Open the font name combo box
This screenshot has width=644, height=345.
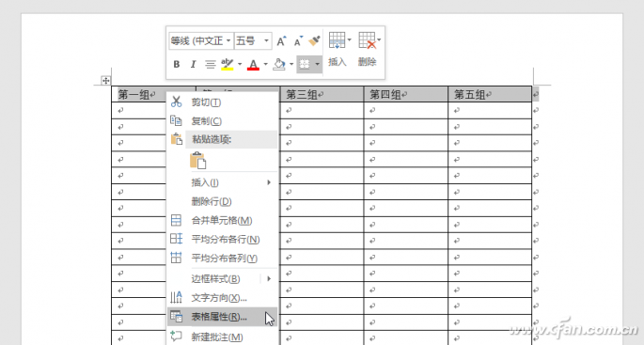[201, 40]
